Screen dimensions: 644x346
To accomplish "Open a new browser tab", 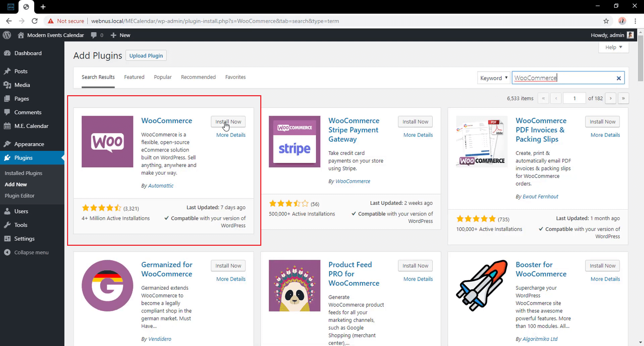I will click(43, 7).
